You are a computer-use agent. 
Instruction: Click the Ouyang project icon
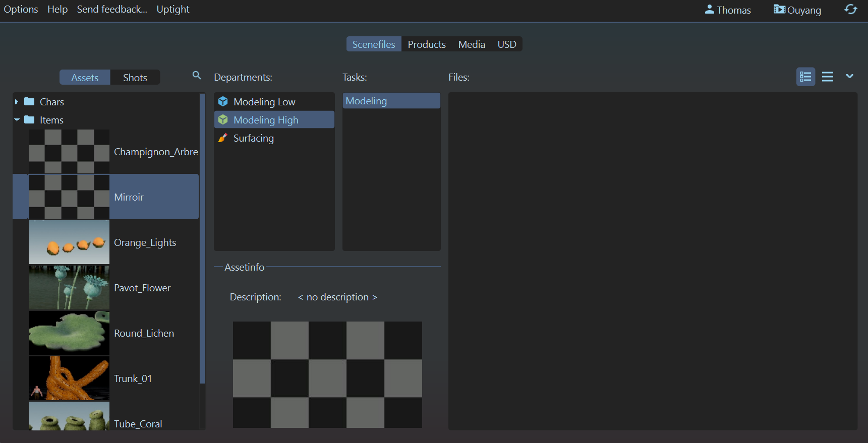(779, 10)
